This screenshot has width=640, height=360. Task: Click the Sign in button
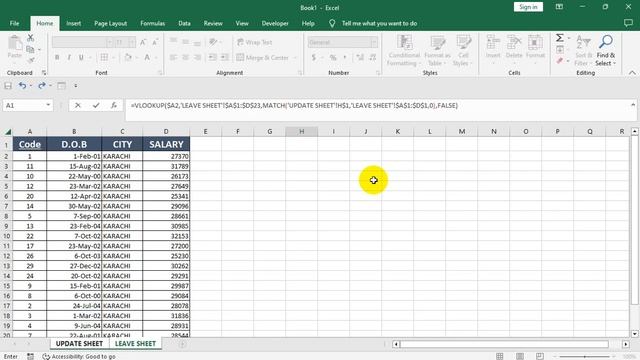point(528,7)
